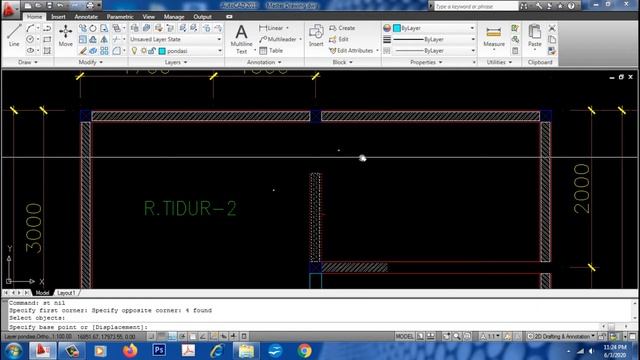The image size is (640, 360).
Task: Click the Multiline Text tool
Action: pos(241,40)
